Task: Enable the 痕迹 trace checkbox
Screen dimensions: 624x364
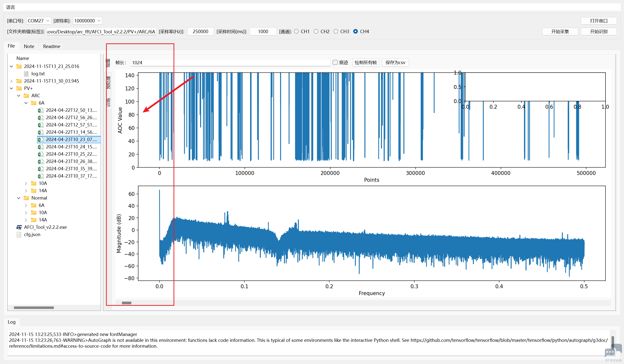Action: 335,62
